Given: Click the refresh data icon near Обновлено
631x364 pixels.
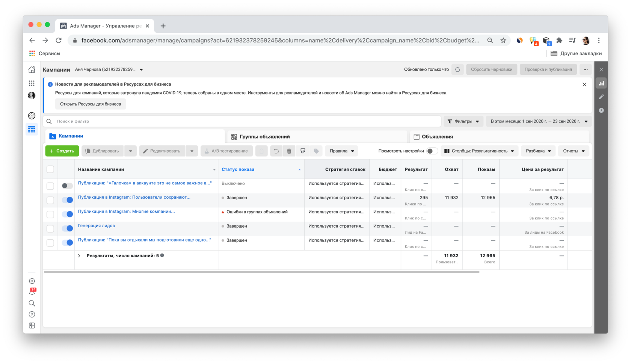Looking at the screenshot, I should [457, 69].
